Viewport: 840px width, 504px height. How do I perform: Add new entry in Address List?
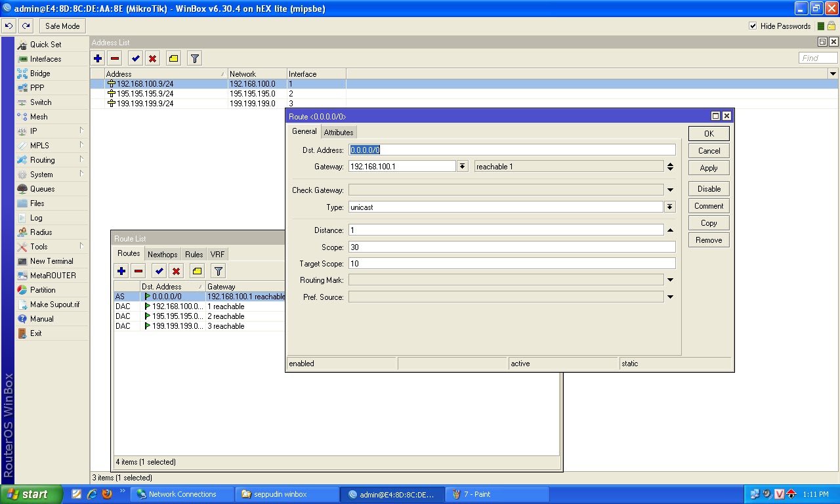pyautogui.click(x=98, y=58)
